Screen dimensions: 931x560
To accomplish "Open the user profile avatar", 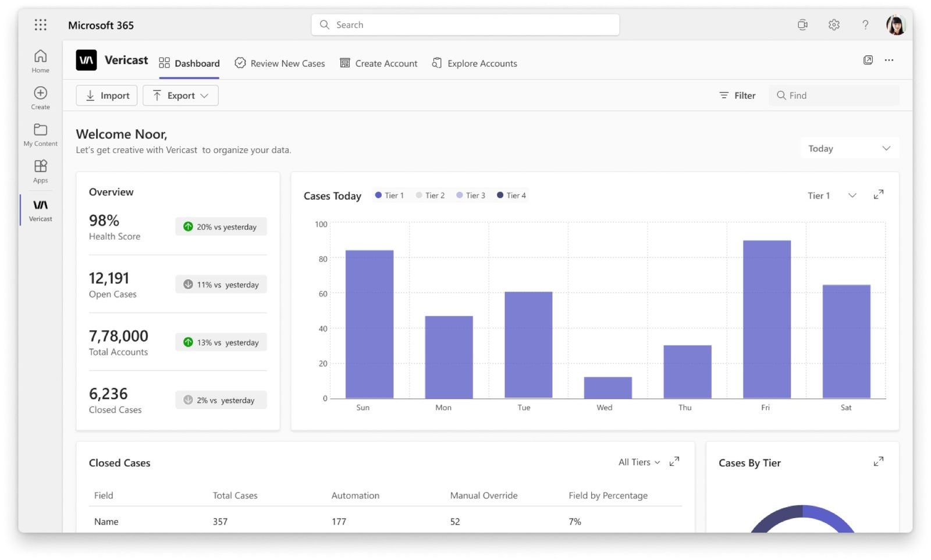I will click(896, 25).
